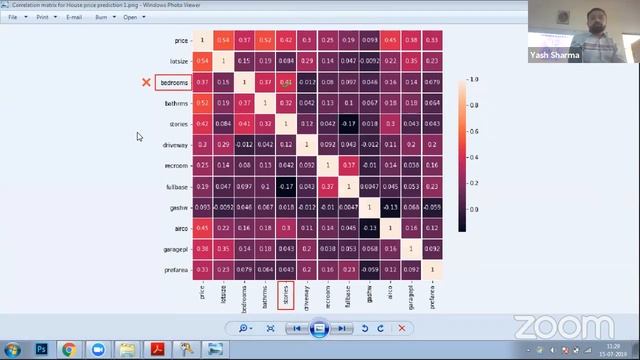Click the -0.0092 cell in the lotsize row
Screen dimensions: 640x360
pos(369,61)
